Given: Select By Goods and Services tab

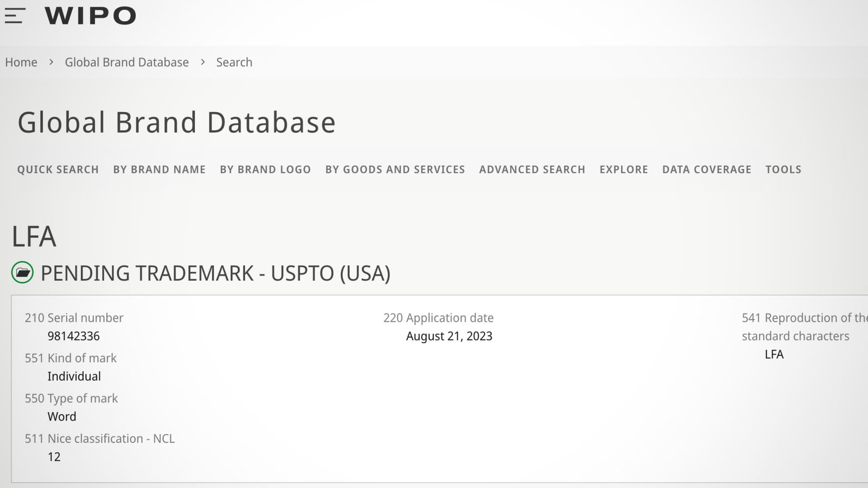Looking at the screenshot, I should pyautogui.click(x=395, y=170).
